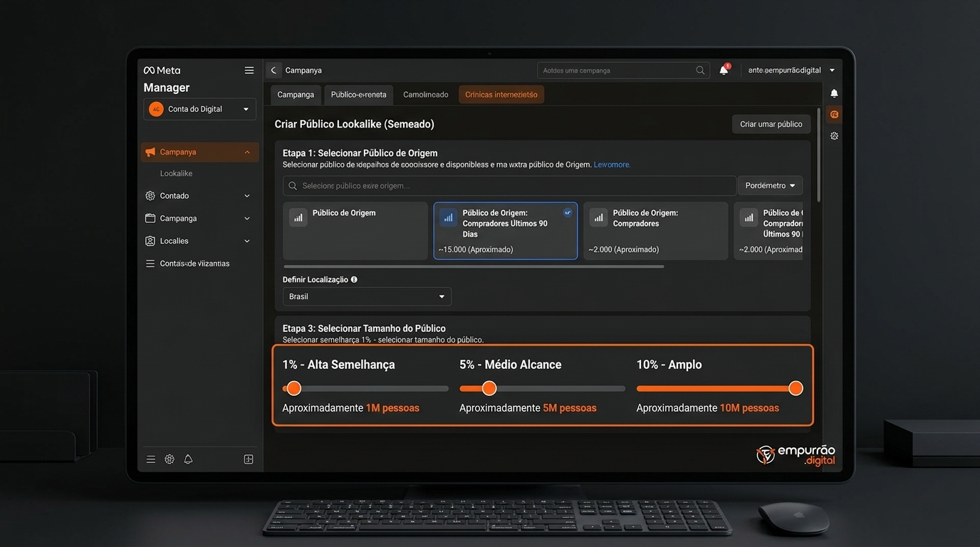
Task: Open the gear icon in right rail
Action: pyautogui.click(x=834, y=136)
